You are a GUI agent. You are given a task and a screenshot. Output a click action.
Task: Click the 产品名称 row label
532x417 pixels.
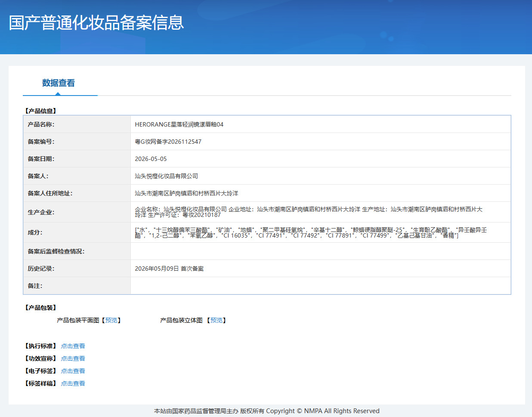(x=41, y=124)
